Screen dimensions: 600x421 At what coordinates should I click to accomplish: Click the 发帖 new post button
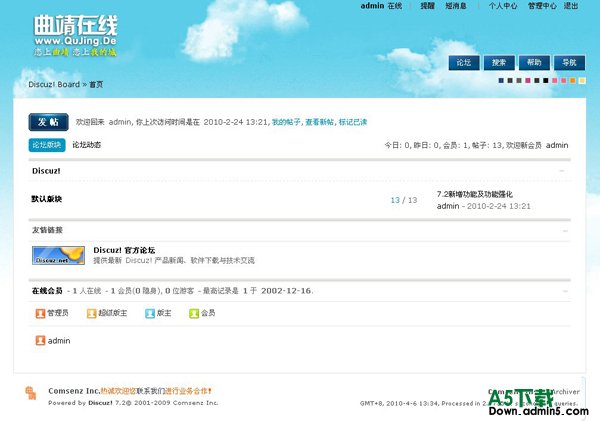(x=49, y=122)
